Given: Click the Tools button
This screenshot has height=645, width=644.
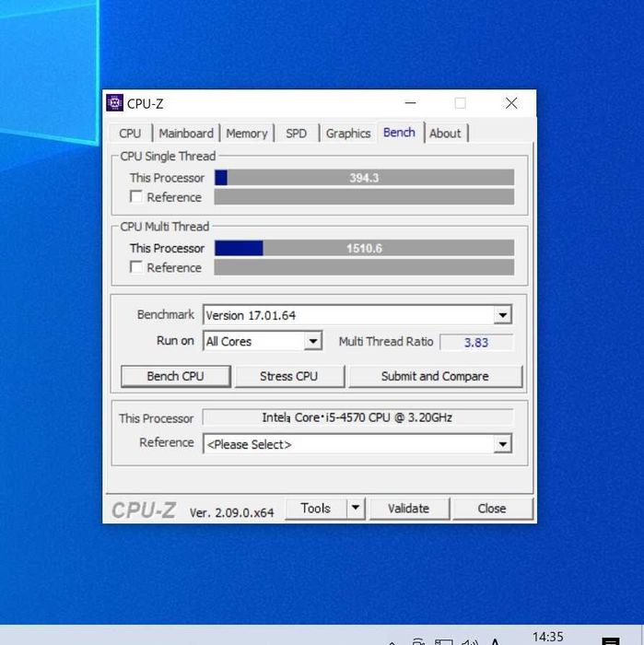Looking at the screenshot, I should [315, 509].
